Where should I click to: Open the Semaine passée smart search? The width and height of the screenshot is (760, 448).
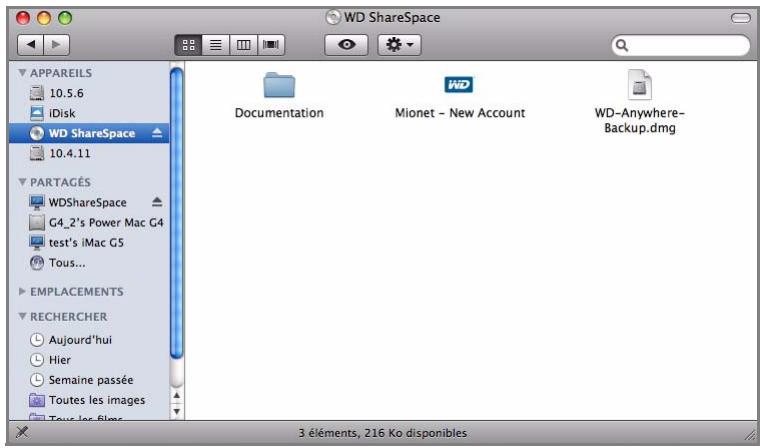[x=89, y=380]
